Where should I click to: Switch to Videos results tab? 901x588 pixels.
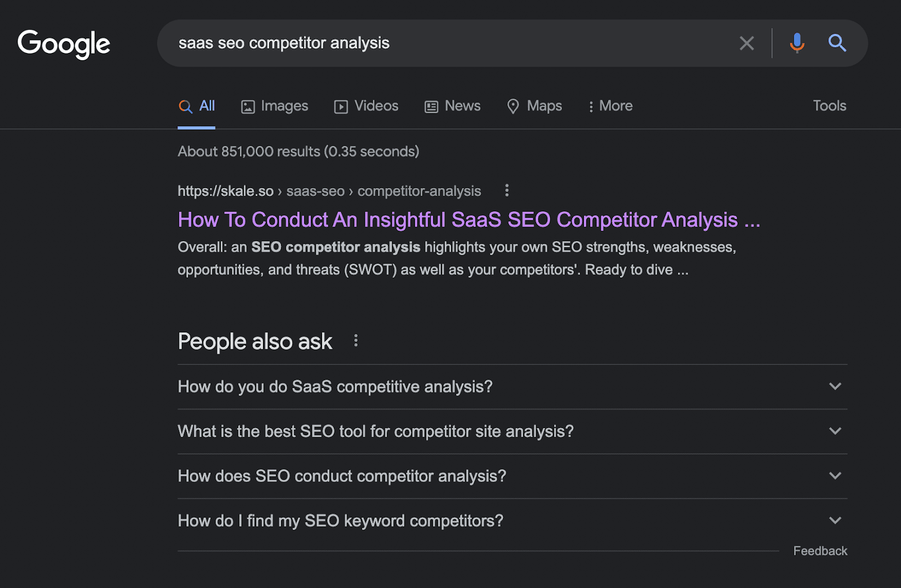(366, 106)
